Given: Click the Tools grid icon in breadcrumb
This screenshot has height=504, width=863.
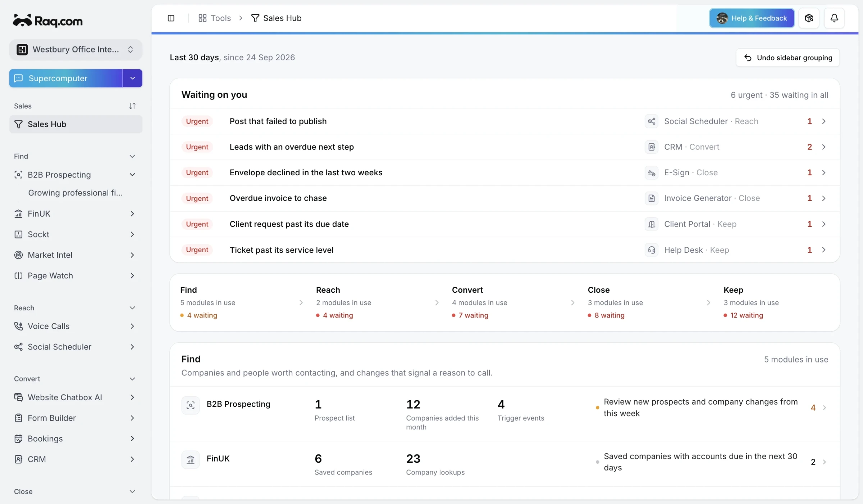Looking at the screenshot, I should coord(202,18).
